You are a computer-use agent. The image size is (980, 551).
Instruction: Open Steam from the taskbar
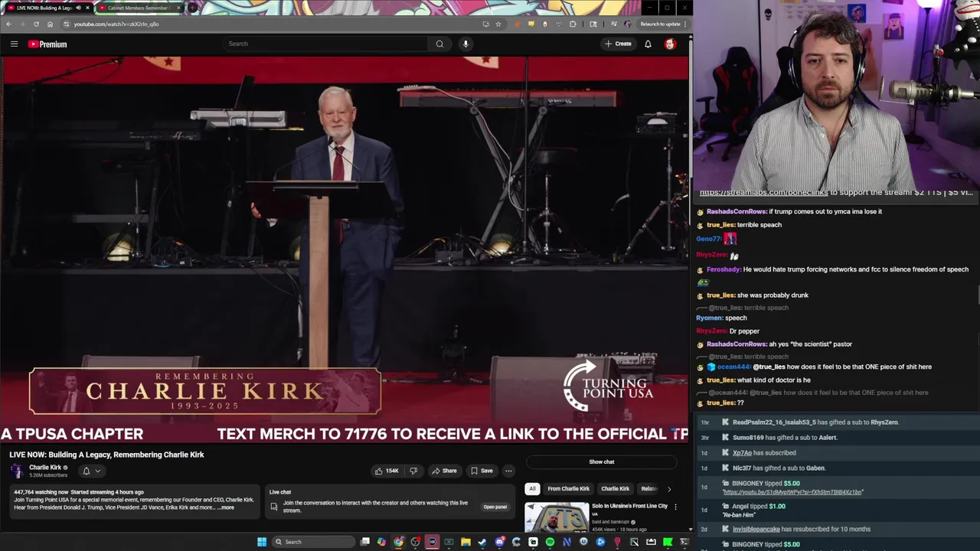click(482, 542)
